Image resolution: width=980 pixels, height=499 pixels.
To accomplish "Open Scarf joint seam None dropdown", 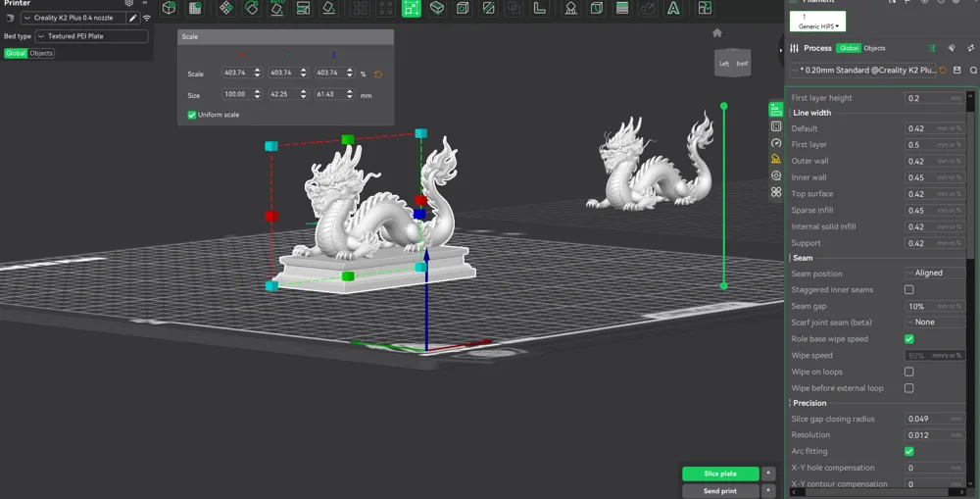I will pyautogui.click(x=934, y=322).
